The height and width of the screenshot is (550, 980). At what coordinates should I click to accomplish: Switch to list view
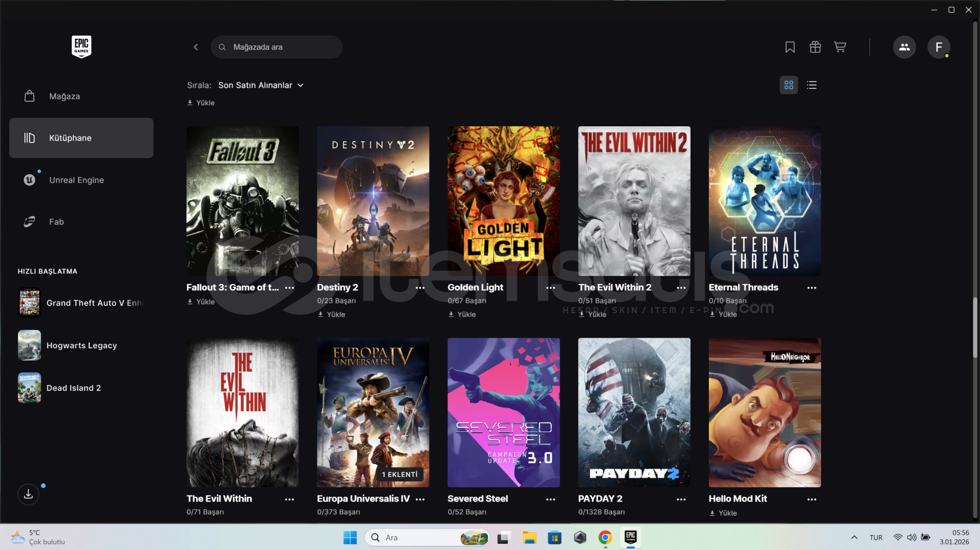tap(812, 85)
